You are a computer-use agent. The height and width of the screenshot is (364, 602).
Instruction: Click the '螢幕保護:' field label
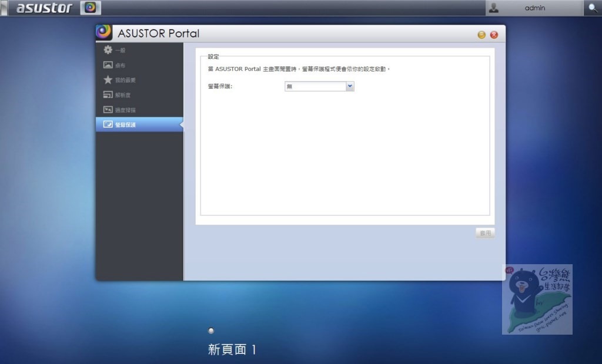[x=220, y=86]
